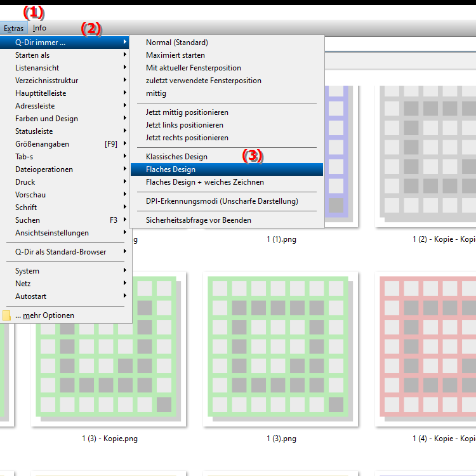Click arrow beside 'Starten als'
This screenshot has height=476, width=476.
coord(125,55)
